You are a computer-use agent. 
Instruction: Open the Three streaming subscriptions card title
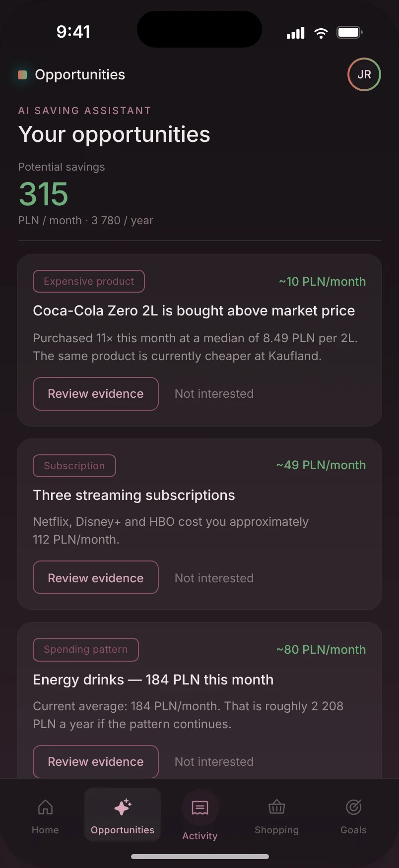(134, 495)
